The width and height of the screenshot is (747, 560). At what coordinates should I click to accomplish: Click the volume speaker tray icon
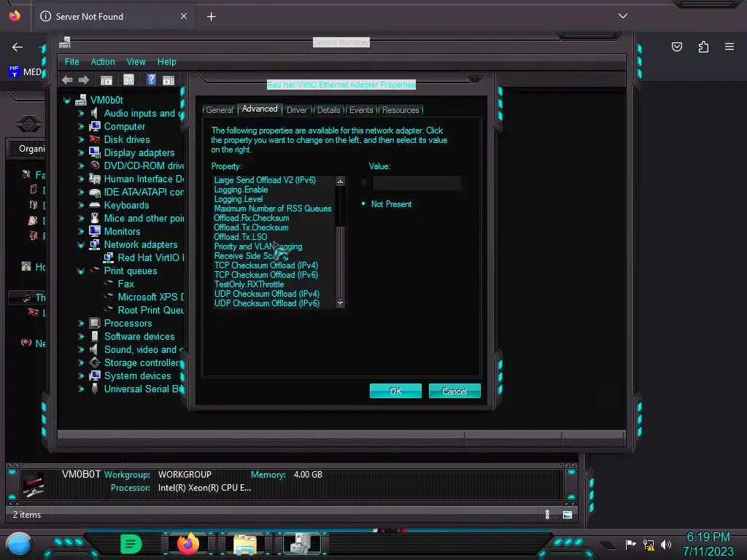665,544
